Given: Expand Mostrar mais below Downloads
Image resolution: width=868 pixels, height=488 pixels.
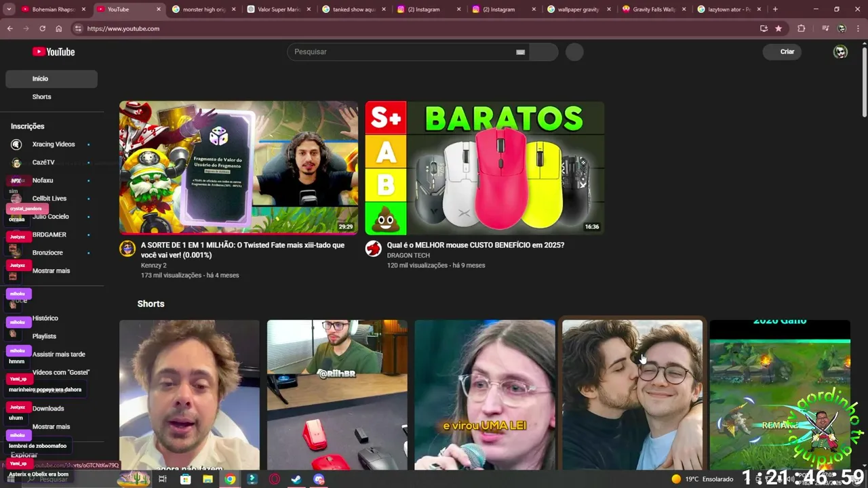Looking at the screenshot, I should (x=51, y=426).
